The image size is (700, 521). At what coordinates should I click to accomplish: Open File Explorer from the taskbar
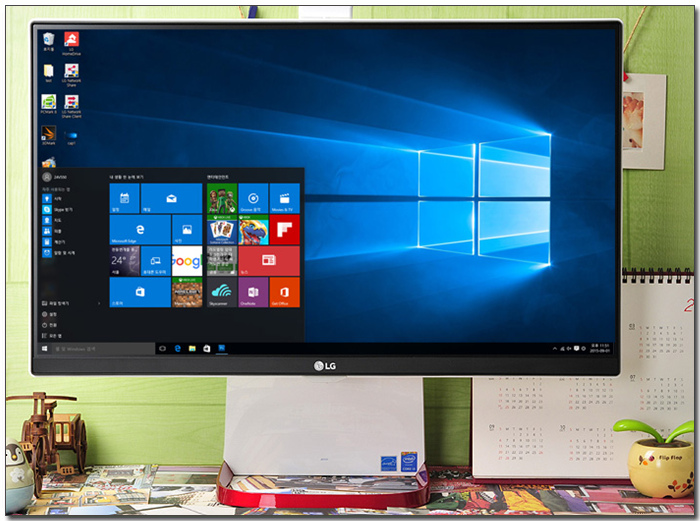(192, 349)
